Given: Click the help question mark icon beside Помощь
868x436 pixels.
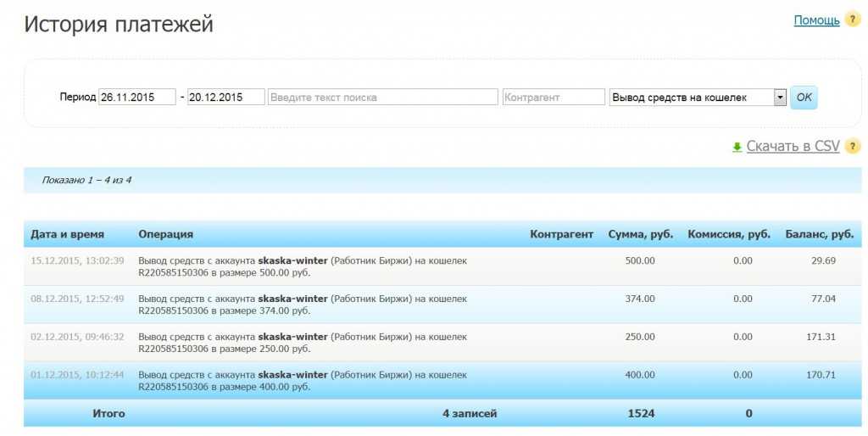Looking at the screenshot, I should pyautogui.click(x=853, y=20).
